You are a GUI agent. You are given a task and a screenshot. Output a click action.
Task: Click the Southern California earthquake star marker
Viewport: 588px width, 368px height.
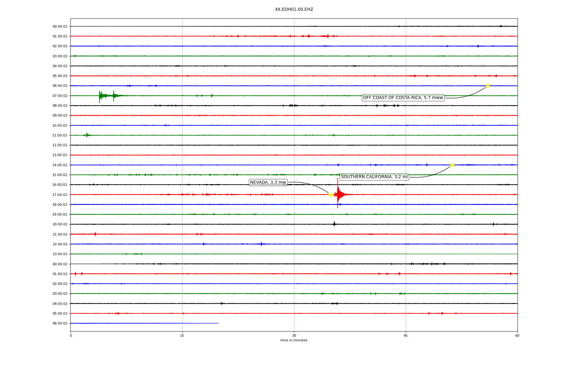[x=452, y=165]
